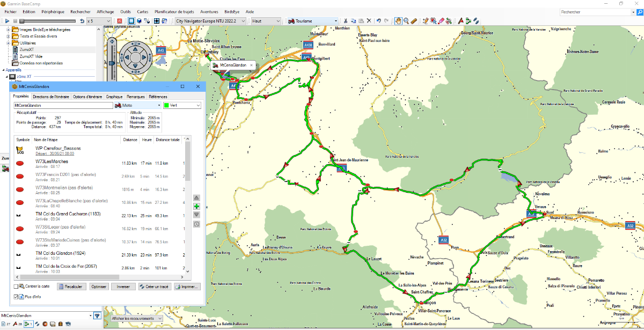644x330 pixels.
Task: Click the Imprimer button
Action: click(187, 287)
